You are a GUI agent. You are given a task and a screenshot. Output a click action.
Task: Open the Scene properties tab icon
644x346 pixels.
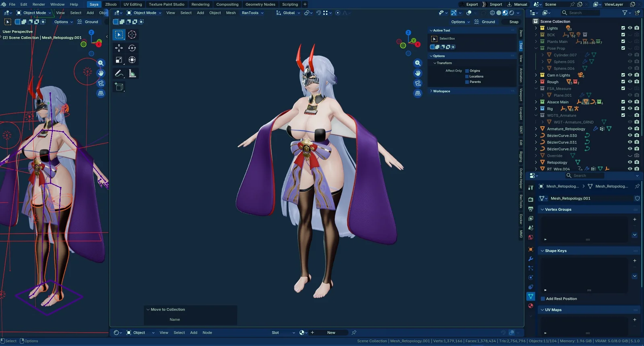click(x=530, y=228)
